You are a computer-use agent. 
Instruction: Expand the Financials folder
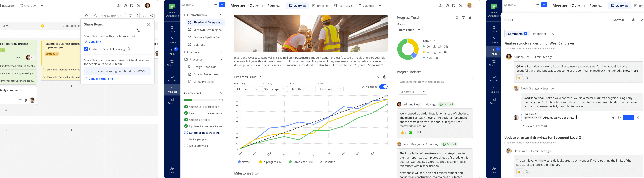221,52
